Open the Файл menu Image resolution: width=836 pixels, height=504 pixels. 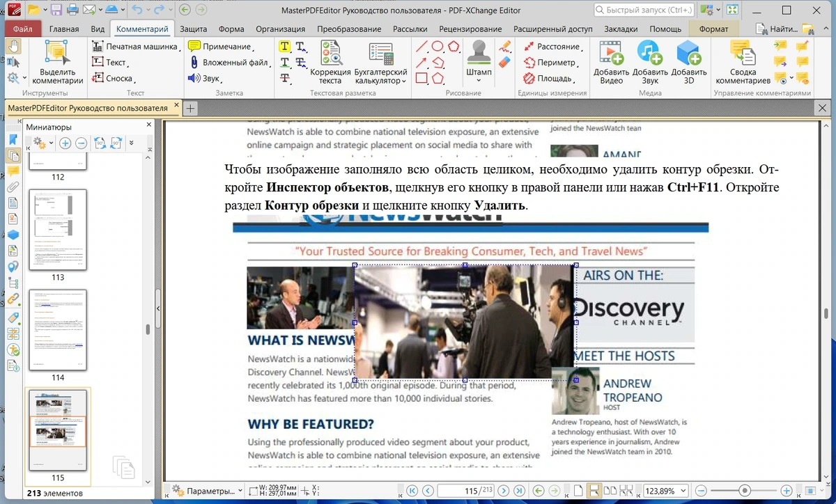click(22, 29)
